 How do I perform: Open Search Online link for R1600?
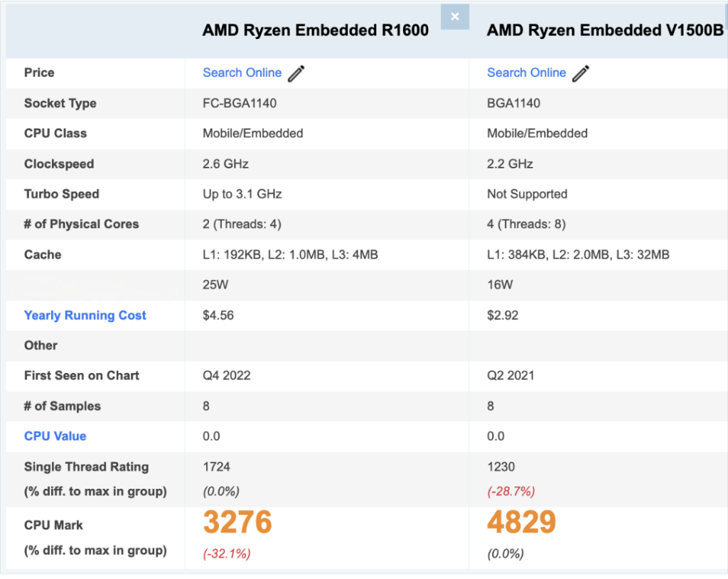tap(242, 73)
